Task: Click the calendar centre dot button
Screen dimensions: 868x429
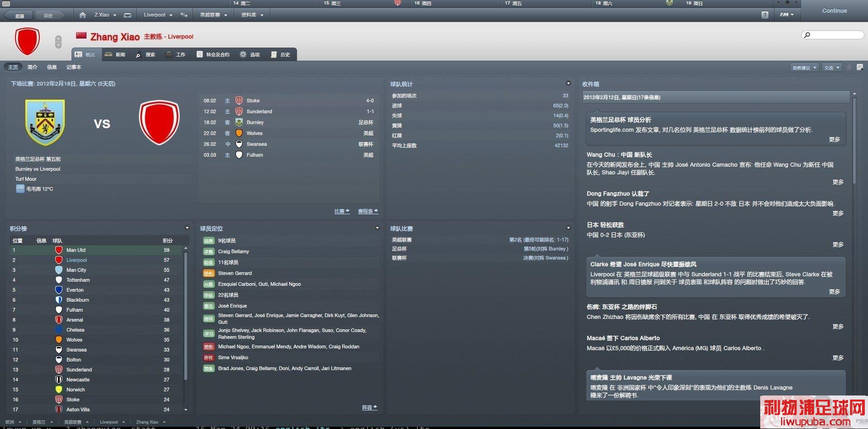Action: [787, 3]
